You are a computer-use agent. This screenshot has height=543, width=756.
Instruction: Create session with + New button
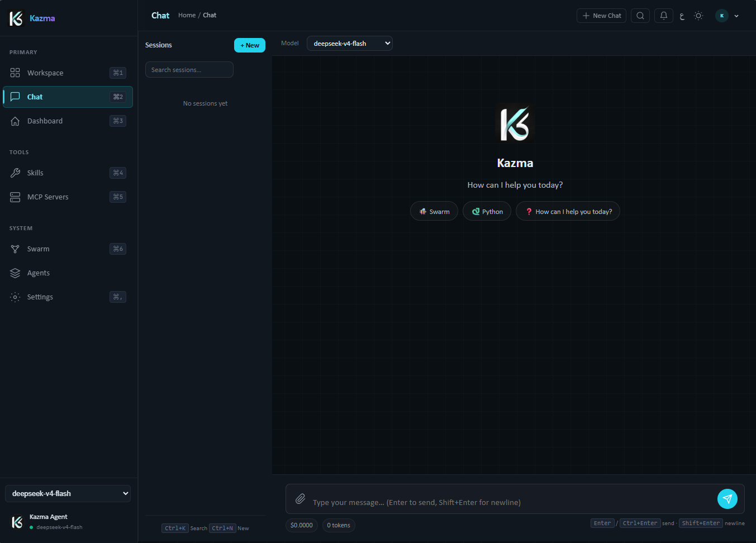(x=250, y=45)
